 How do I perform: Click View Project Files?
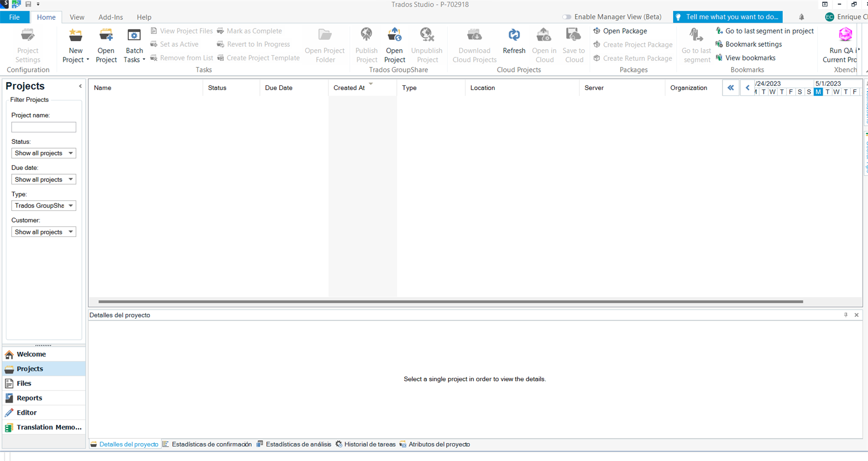pos(181,31)
